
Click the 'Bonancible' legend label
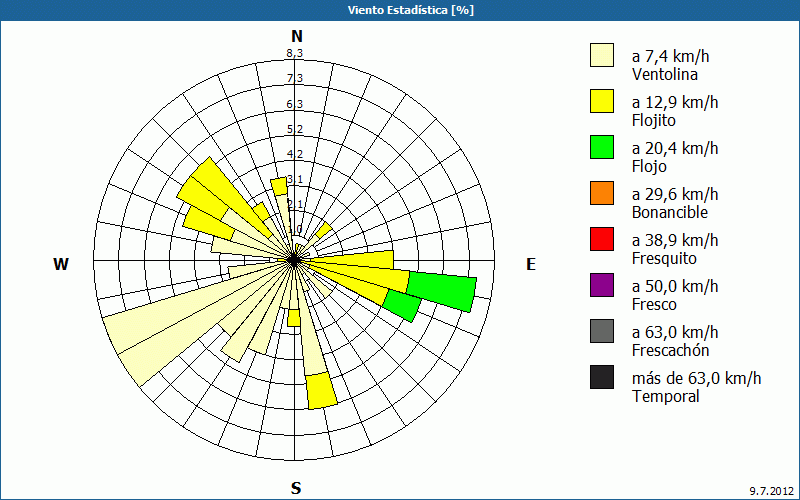pos(670,212)
